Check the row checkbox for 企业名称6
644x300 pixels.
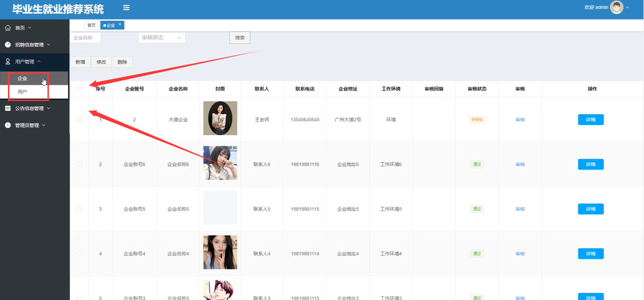point(79,164)
